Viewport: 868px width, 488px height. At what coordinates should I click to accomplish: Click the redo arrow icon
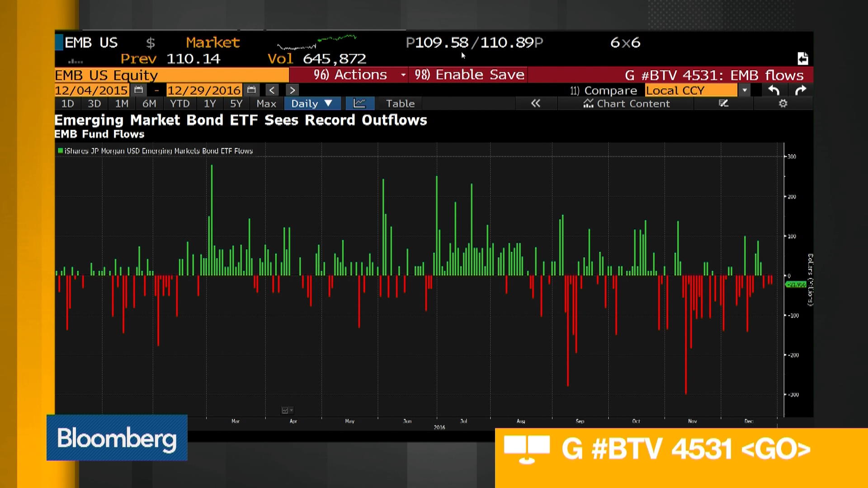801,90
